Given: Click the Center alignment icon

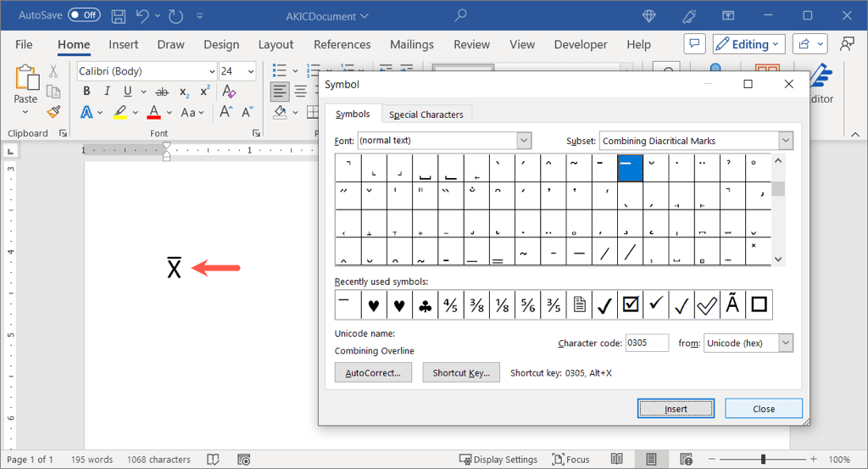Looking at the screenshot, I should coord(299,92).
